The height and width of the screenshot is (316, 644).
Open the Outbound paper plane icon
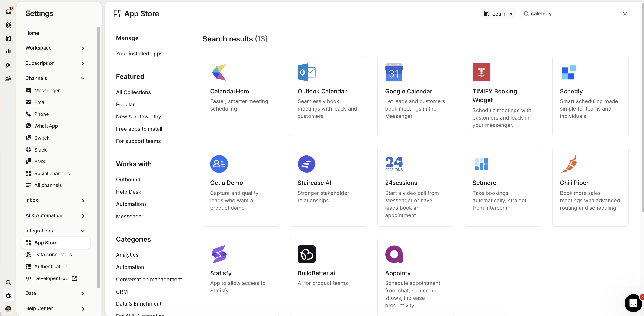point(8,65)
